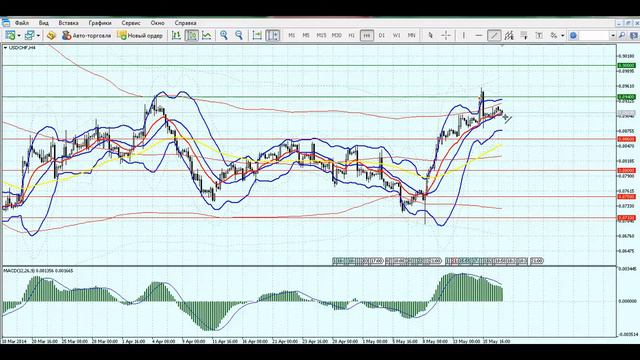The height and width of the screenshot is (360, 640).
Task: Toggle the Авто-торговля button
Action: (x=87, y=36)
